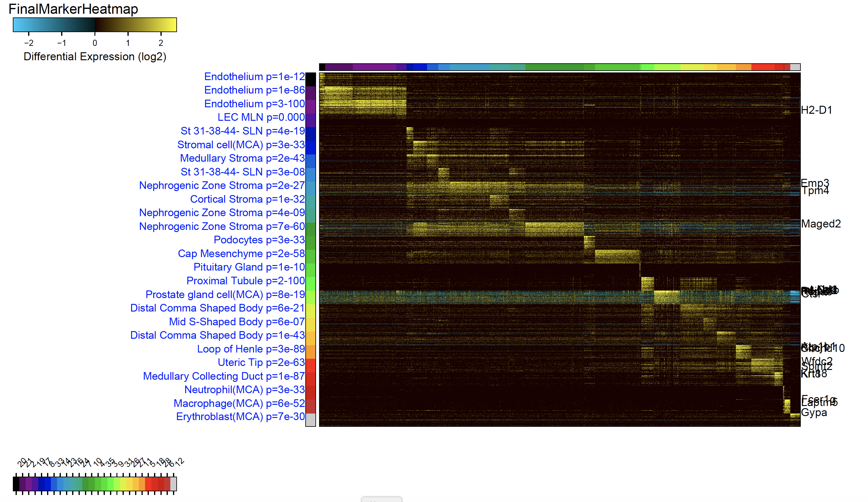Select the 0 tick label on color scale
The image size is (868, 502).
click(x=95, y=43)
